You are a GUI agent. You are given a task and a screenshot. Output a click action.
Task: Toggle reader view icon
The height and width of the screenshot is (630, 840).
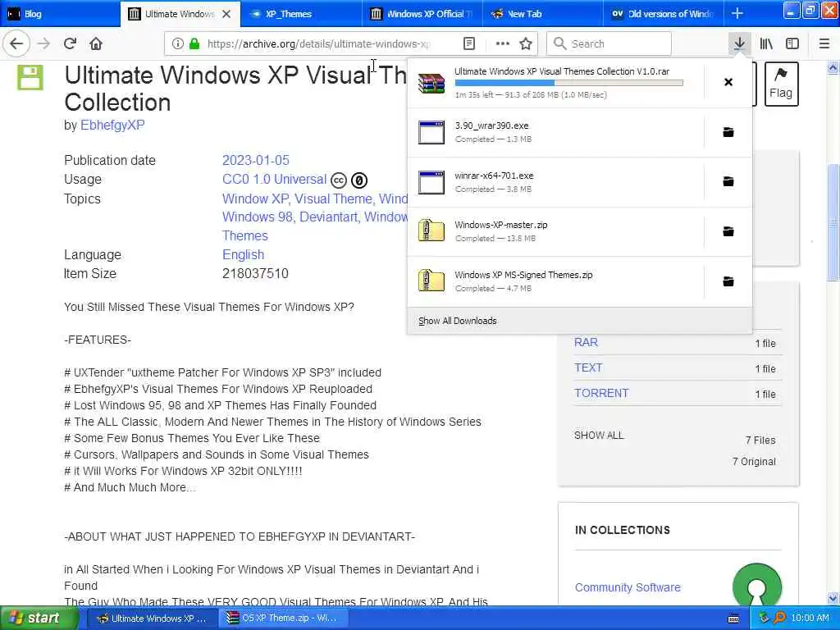click(x=468, y=43)
